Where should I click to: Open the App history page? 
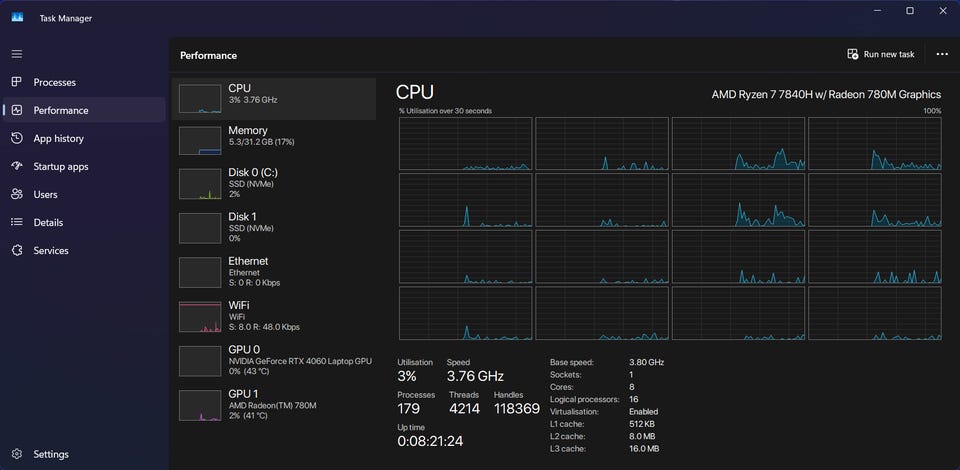click(x=84, y=138)
